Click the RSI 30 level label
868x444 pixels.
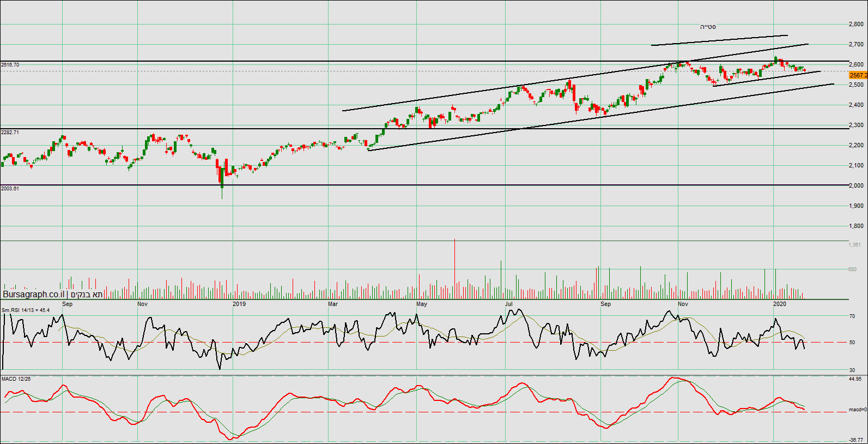[x=852, y=370]
